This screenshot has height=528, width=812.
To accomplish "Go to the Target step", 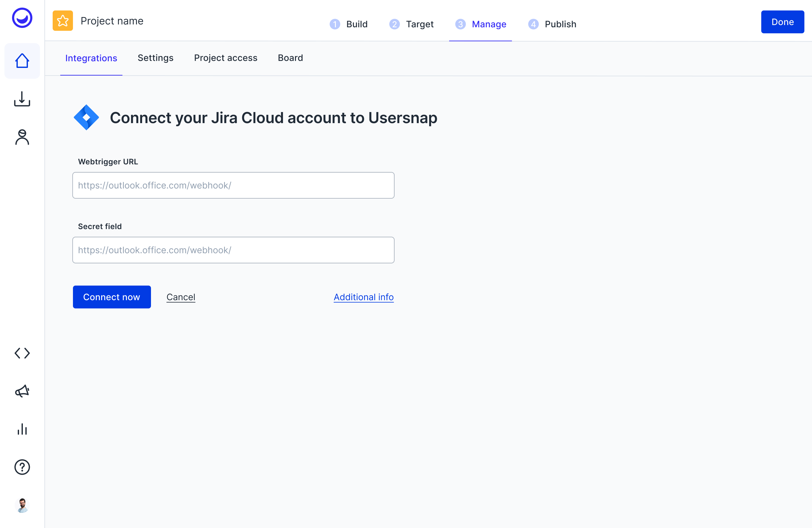I will point(411,24).
